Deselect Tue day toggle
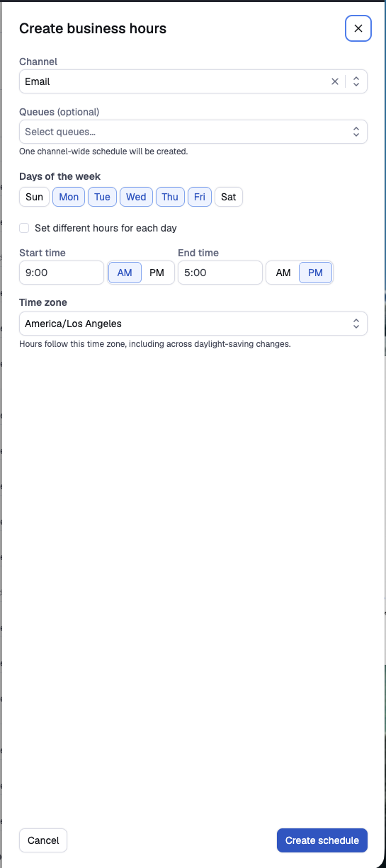The height and width of the screenshot is (868, 386). (102, 197)
